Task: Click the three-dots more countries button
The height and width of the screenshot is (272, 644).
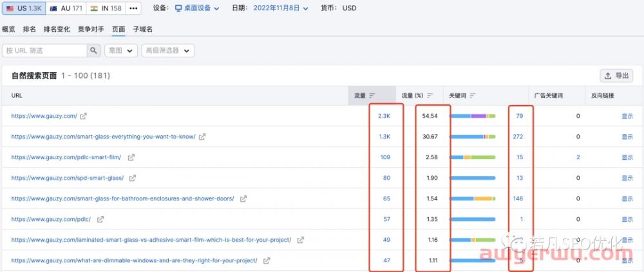Action: pos(133,8)
